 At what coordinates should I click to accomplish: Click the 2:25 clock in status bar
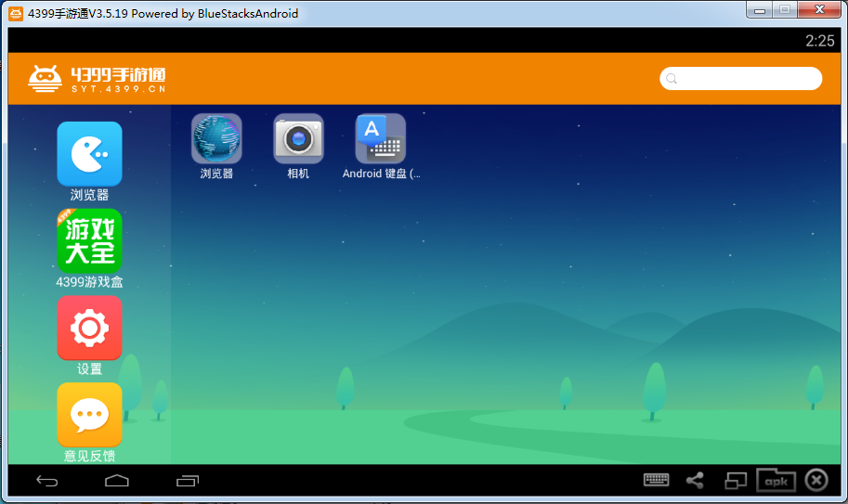[820, 41]
